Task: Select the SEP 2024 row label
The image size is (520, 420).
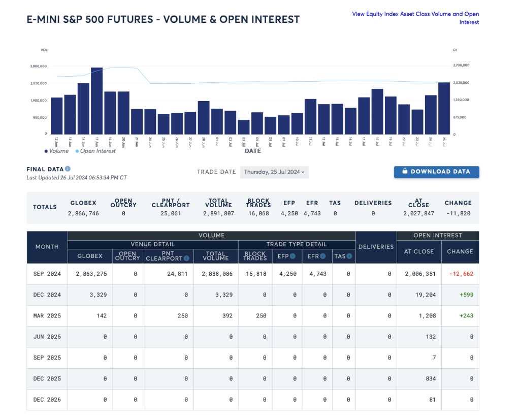Action: click(47, 274)
